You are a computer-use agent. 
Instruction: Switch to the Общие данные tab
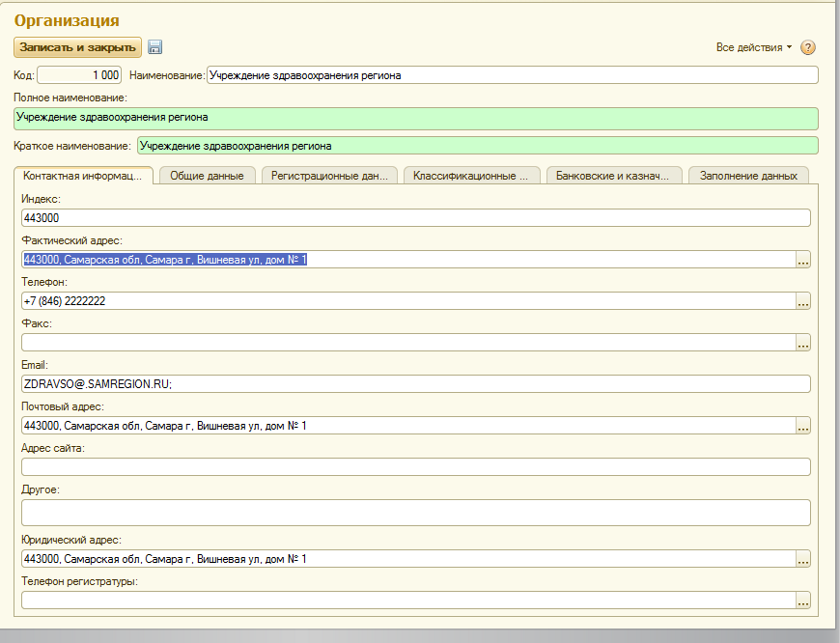(x=207, y=176)
